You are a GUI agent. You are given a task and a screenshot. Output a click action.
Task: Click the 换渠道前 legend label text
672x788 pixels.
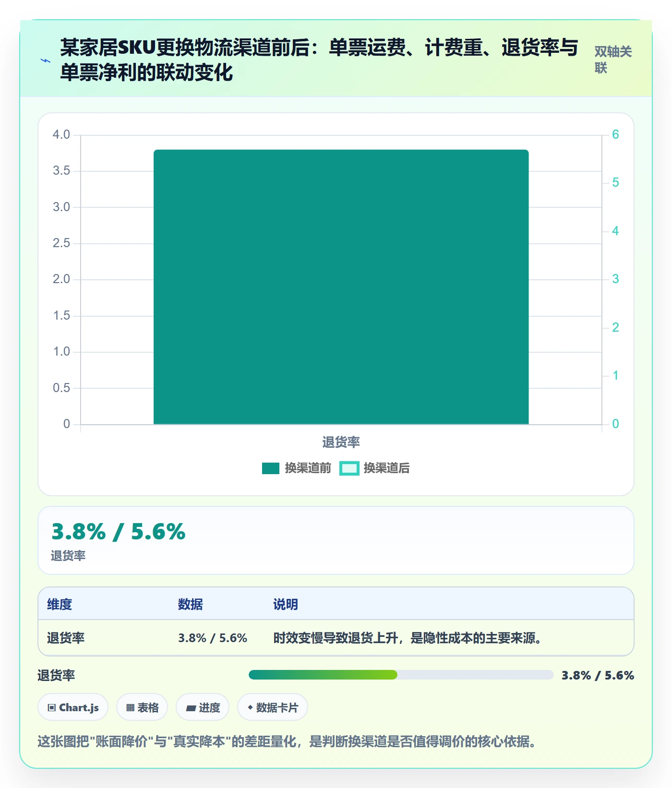click(x=308, y=468)
